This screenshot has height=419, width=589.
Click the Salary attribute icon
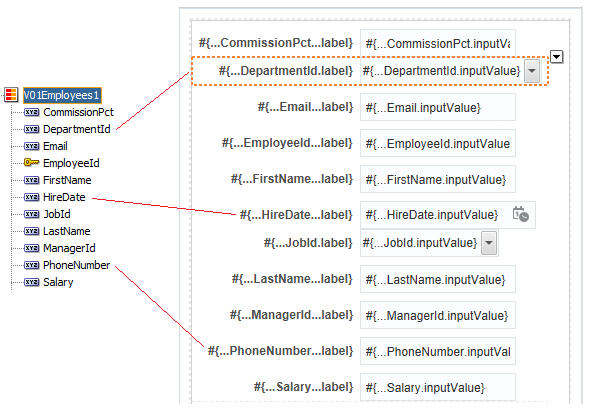click(x=32, y=282)
